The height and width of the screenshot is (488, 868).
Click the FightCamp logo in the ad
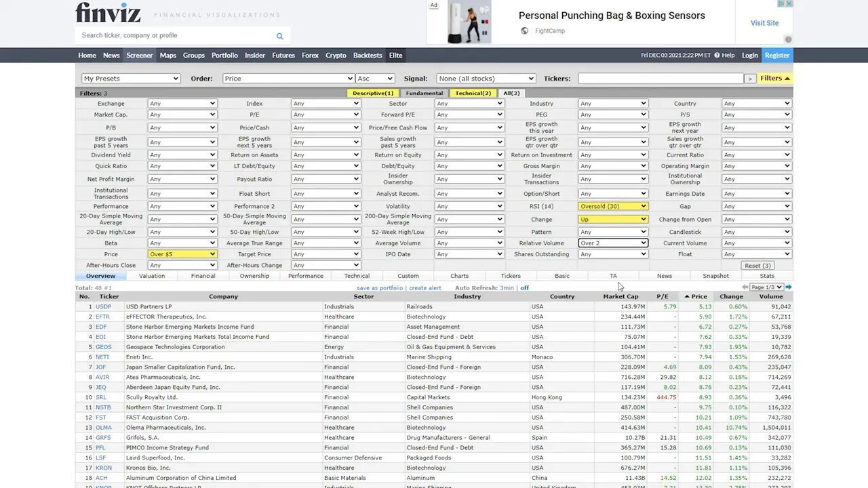(x=523, y=30)
